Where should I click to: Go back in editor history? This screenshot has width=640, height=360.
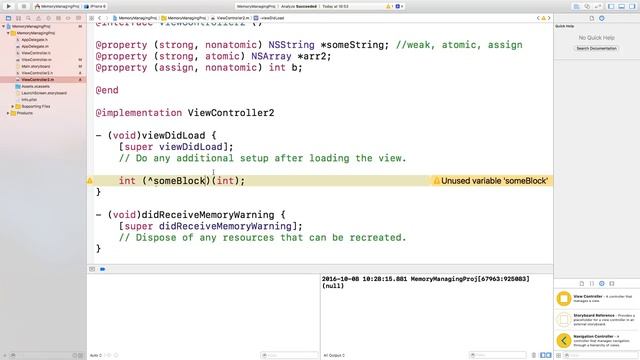100,18
